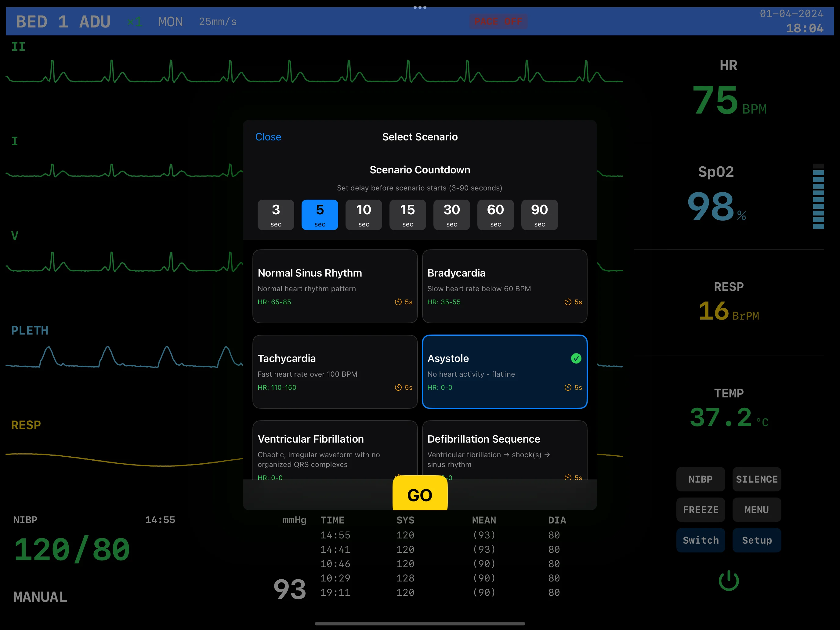Click the 10:29 row in NIBP history

click(440, 578)
